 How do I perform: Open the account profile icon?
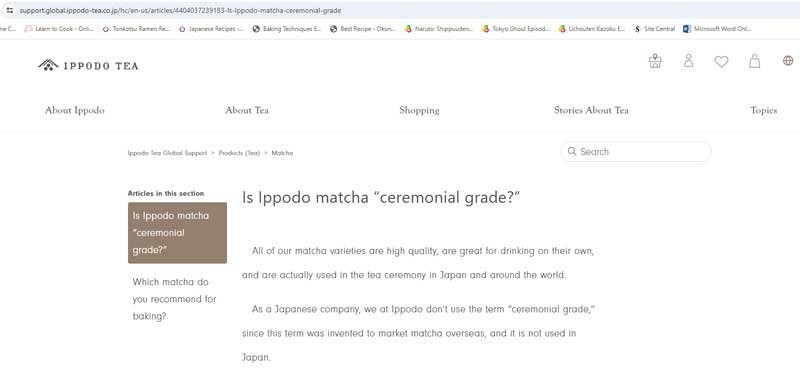point(688,61)
